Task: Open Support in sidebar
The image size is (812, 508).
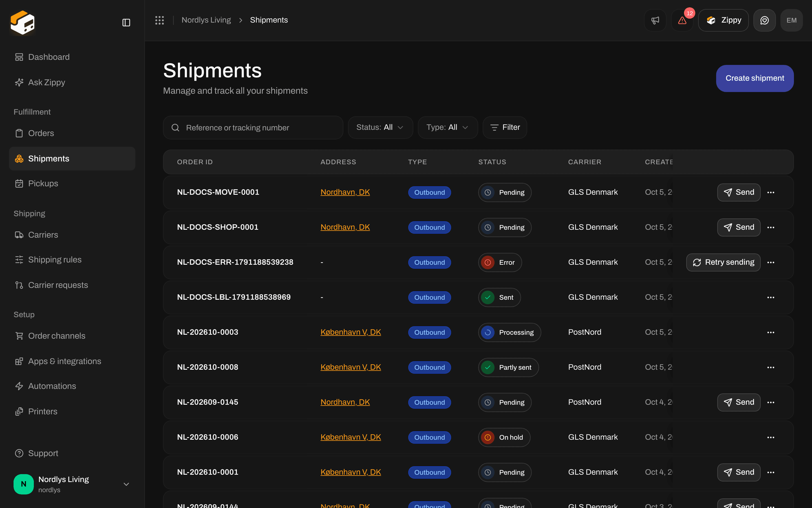Action: [x=72, y=453]
